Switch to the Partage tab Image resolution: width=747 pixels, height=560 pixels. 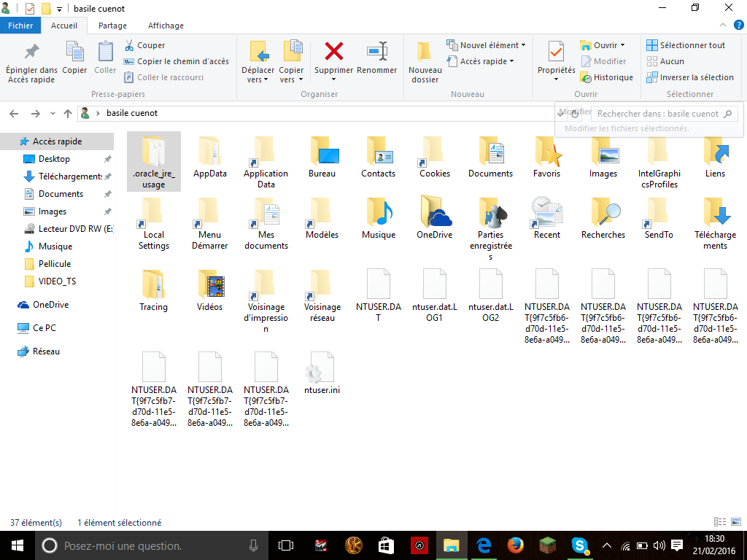[112, 26]
